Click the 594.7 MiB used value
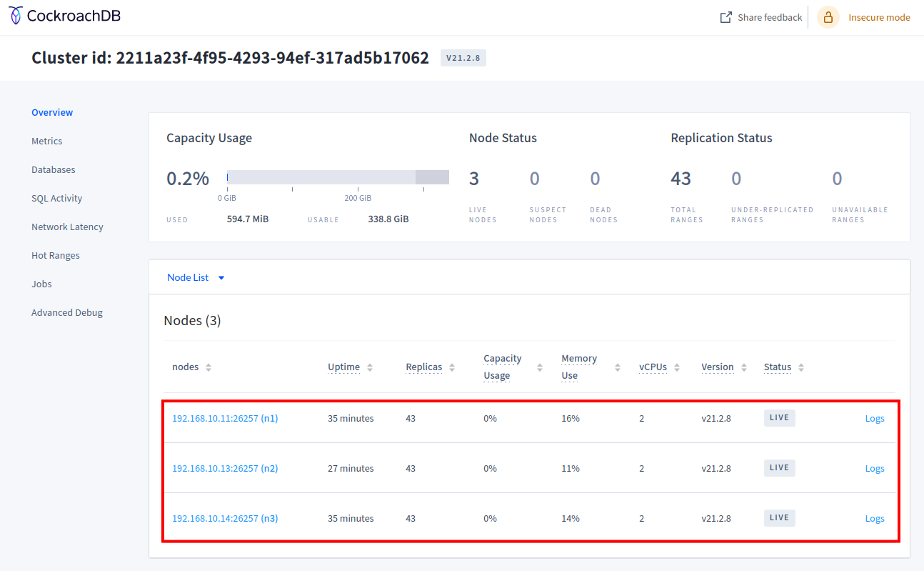This screenshot has height=571, width=924. tap(248, 219)
